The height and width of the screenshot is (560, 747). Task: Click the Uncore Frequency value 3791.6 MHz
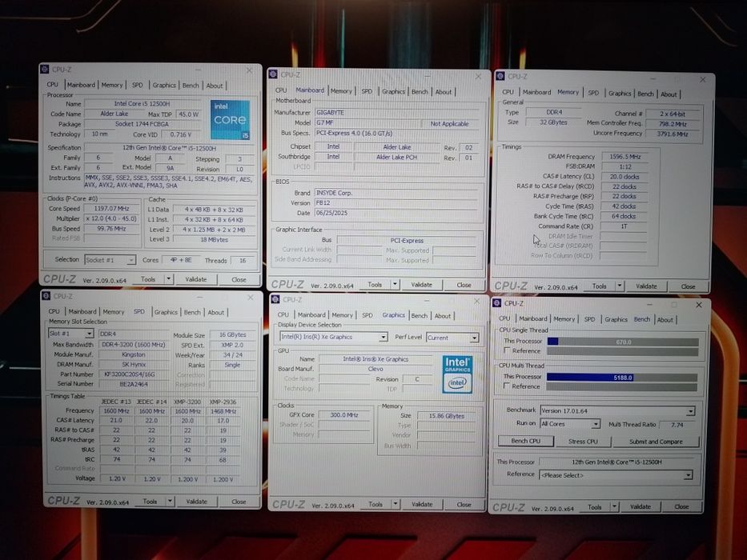pyautogui.click(x=673, y=134)
